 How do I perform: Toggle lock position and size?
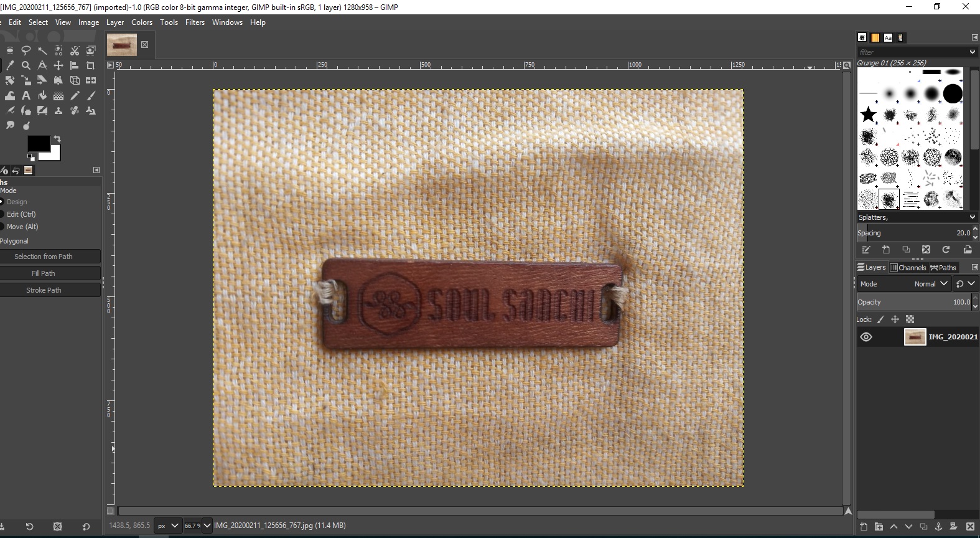[895, 319]
